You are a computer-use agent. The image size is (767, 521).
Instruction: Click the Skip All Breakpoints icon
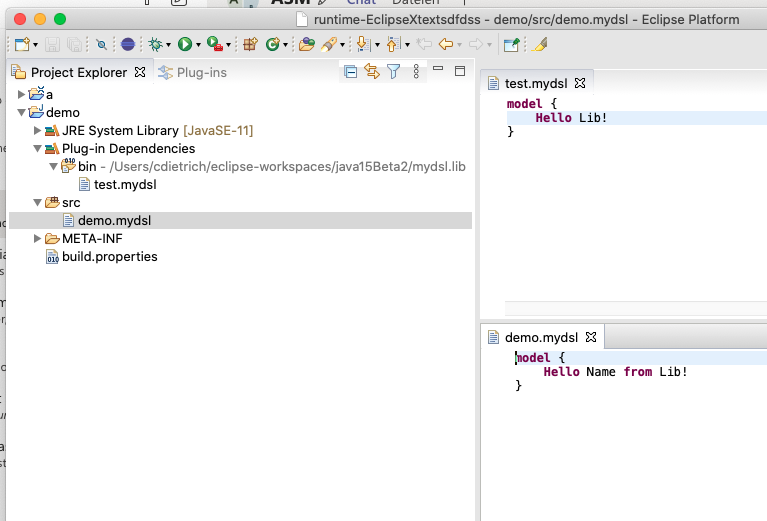(101, 45)
